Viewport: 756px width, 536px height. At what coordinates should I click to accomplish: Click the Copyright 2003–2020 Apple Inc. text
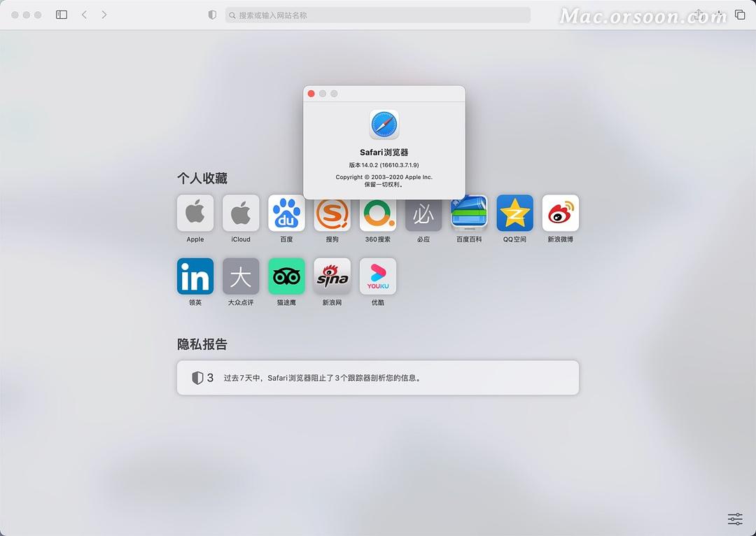pyautogui.click(x=384, y=177)
